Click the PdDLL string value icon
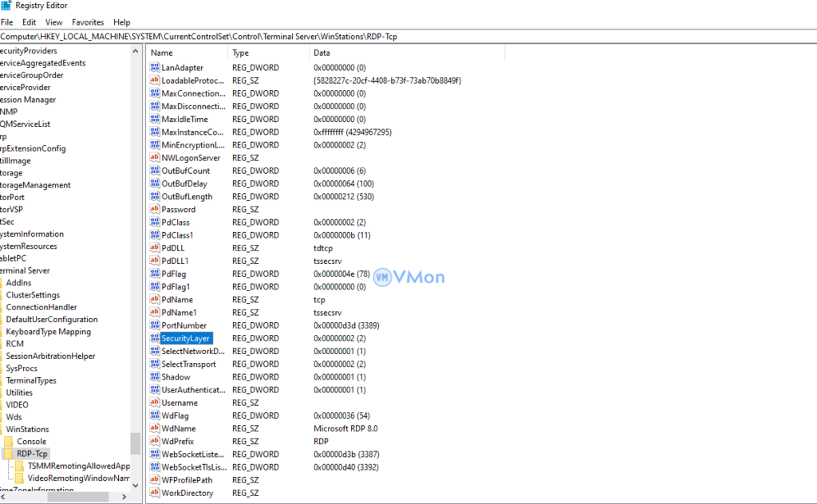Viewport: 817px width, 504px height. [154, 248]
